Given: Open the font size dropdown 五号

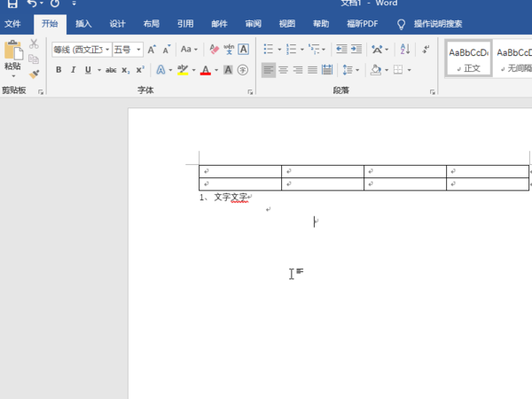Looking at the screenshot, I should pyautogui.click(x=138, y=50).
